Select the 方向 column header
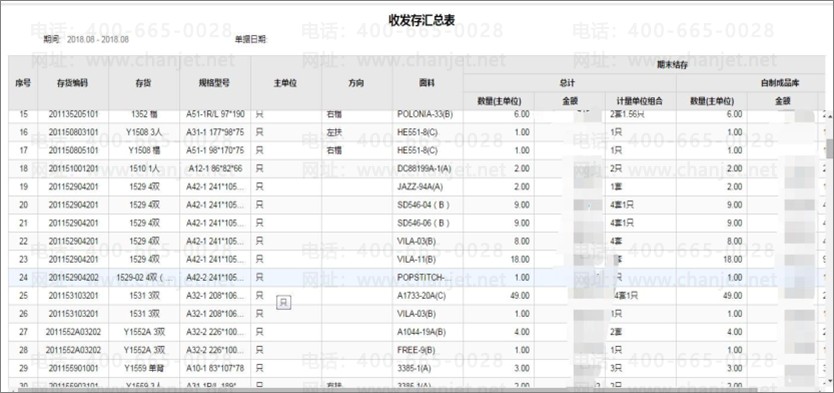The image size is (834, 393). pos(357,83)
